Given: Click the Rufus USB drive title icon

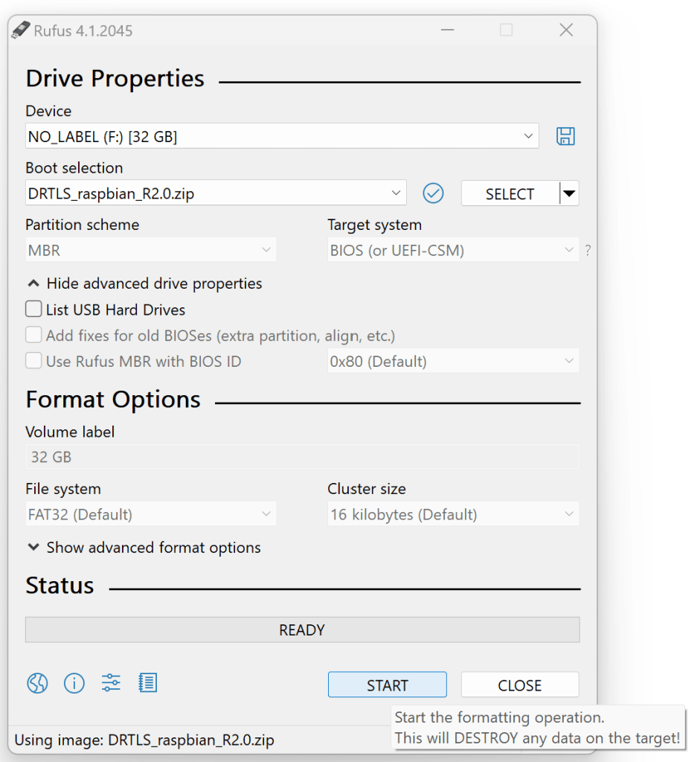Looking at the screenshot, I should click(22, 31).
